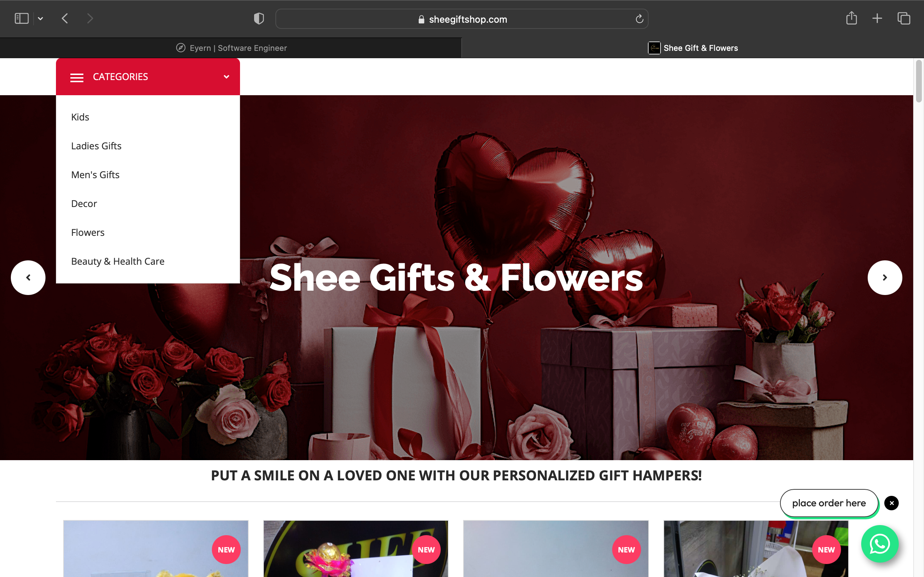Expand the sidebar options chevron
924x577 pixels.
pos(40,18)
